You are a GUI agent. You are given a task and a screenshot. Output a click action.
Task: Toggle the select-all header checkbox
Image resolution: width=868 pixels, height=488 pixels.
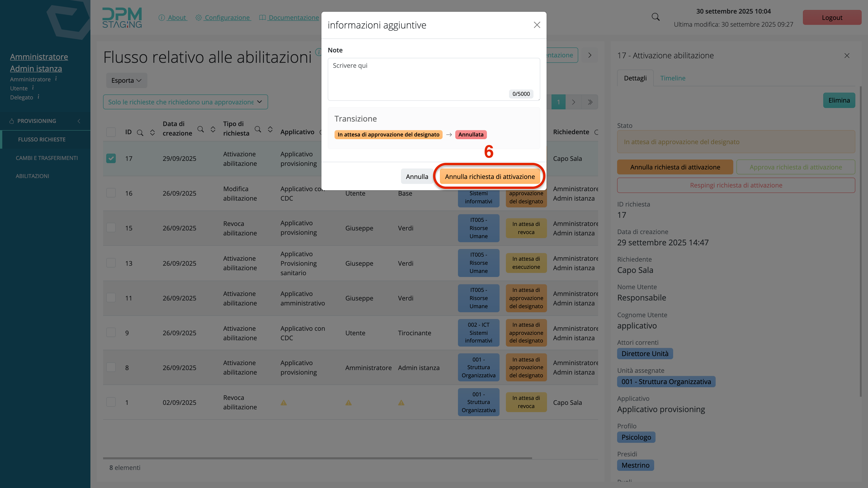tap(111, 132)
